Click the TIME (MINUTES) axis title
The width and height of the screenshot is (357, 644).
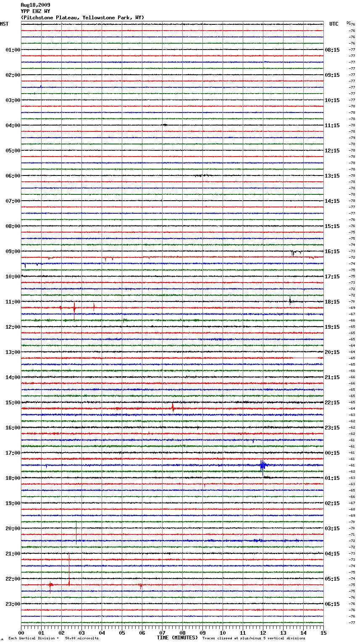(177, 638)
